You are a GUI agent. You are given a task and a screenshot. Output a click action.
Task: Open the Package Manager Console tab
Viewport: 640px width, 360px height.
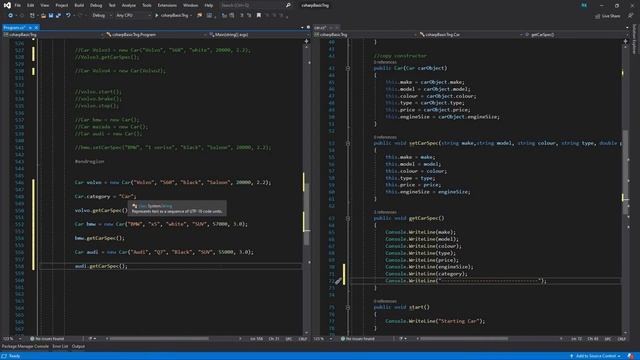click(x=25, y=347)
